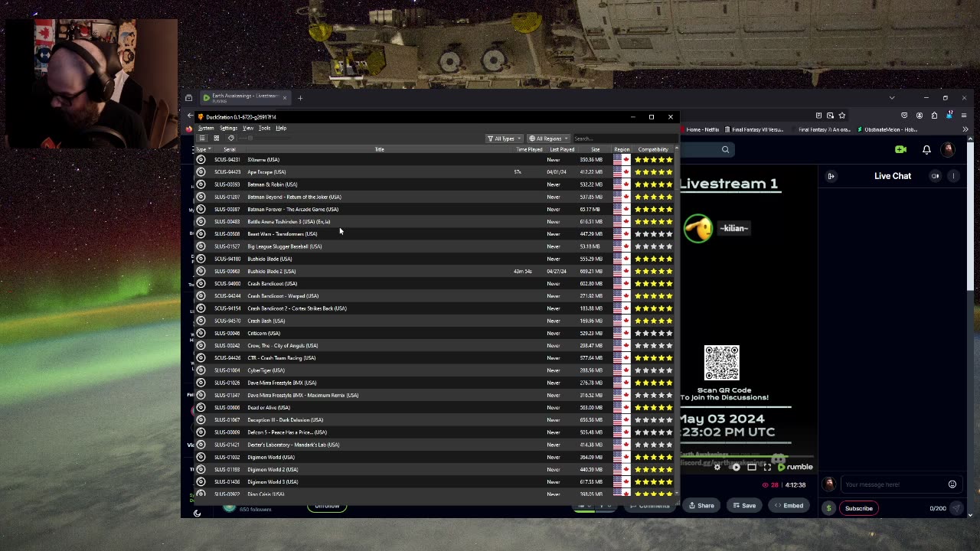Click the Save button under video
Viewport: 980px width, 551px height.
pyautogui.click(x=744, y=505)
